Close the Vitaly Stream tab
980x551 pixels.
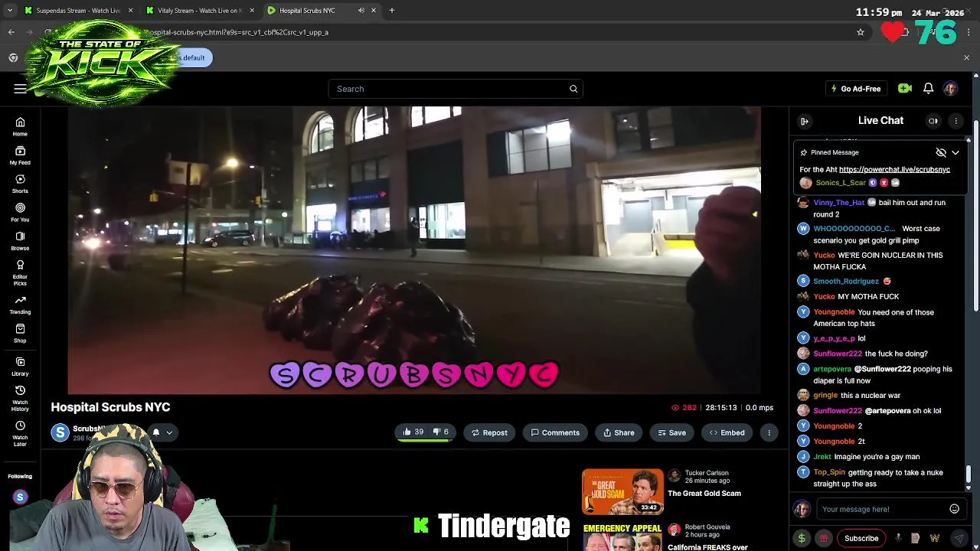coord(252,11)
